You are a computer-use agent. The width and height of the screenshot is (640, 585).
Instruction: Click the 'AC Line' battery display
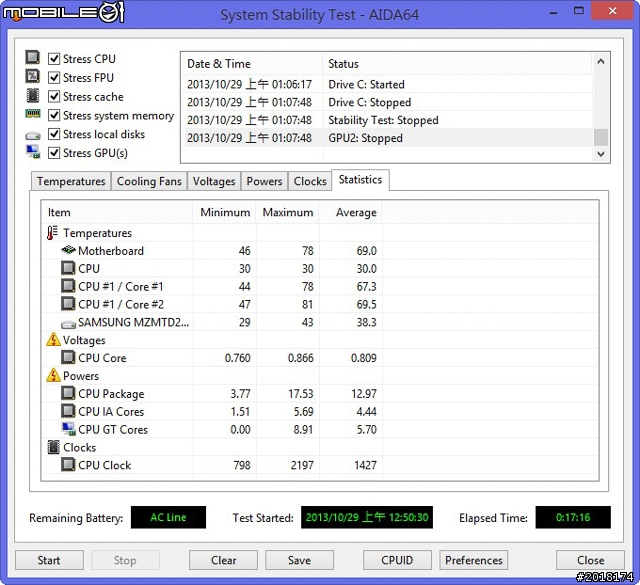tap(168, 517)
